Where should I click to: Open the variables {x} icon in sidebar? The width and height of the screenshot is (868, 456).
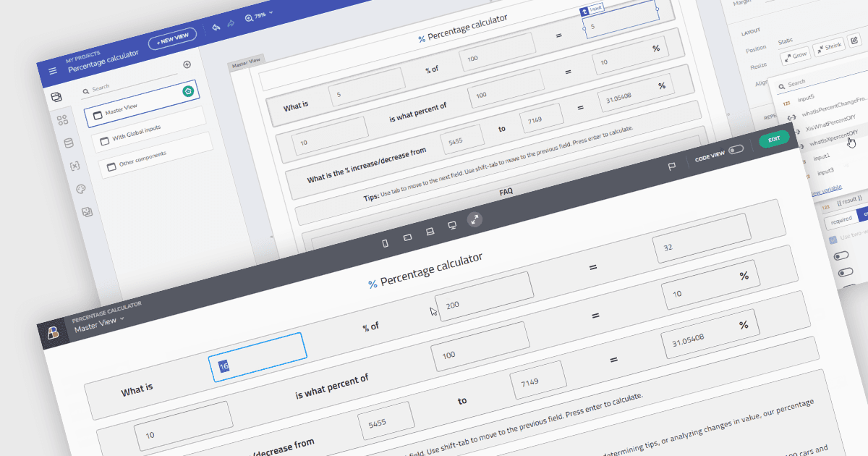point(75,166)
